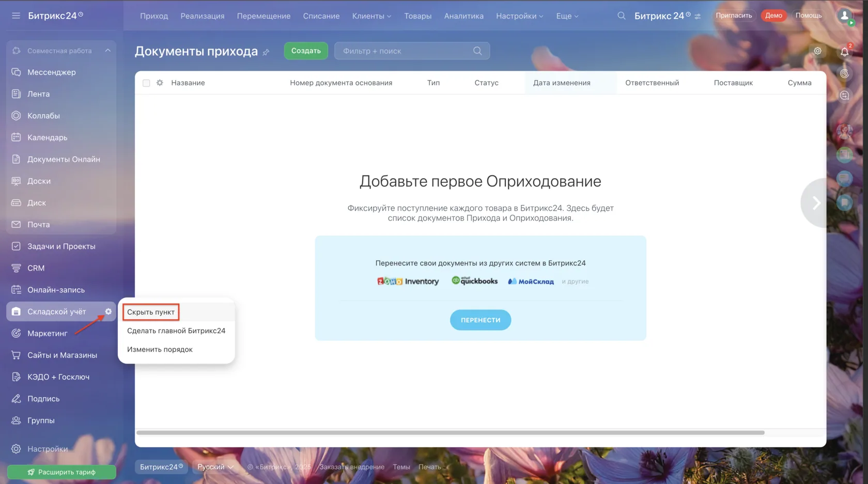Click the Groups sidebar icon
This screenshot has height=484, width=868.
pos(16,420)
